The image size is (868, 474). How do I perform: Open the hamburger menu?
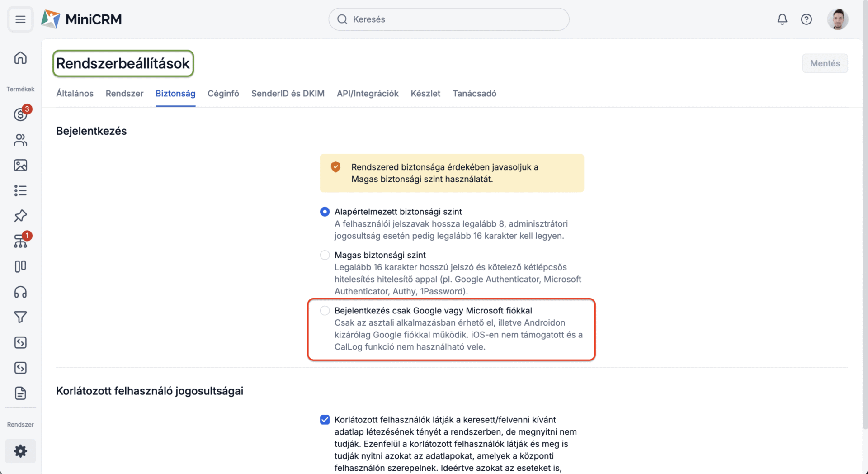click(x=20, y=19)
